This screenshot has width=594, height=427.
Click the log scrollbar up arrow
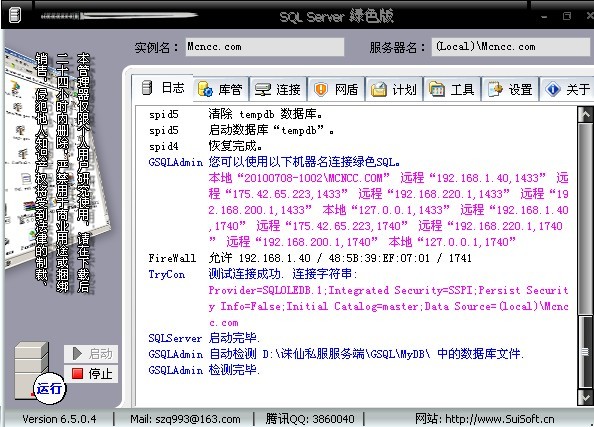(585, 114)
